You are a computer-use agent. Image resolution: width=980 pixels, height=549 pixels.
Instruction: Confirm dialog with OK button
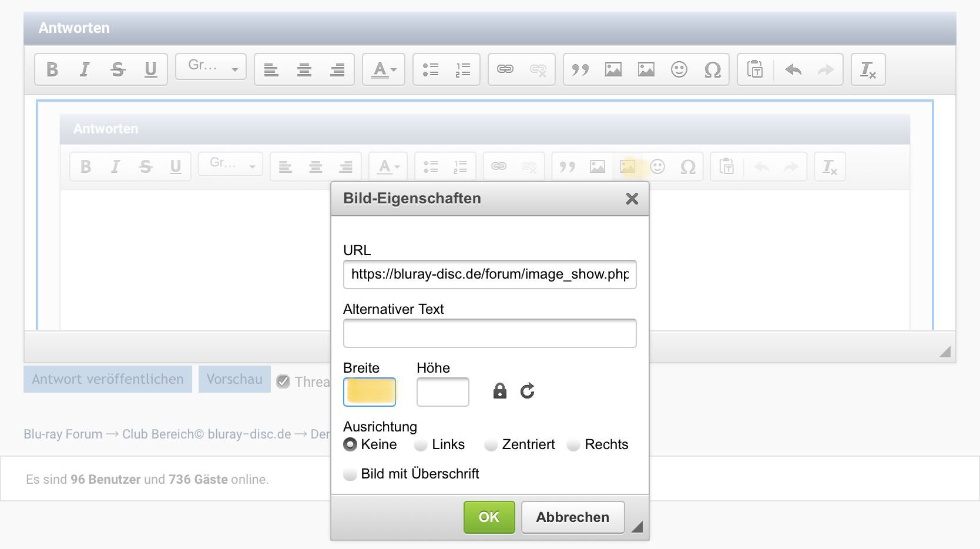[x=489, y=517]
